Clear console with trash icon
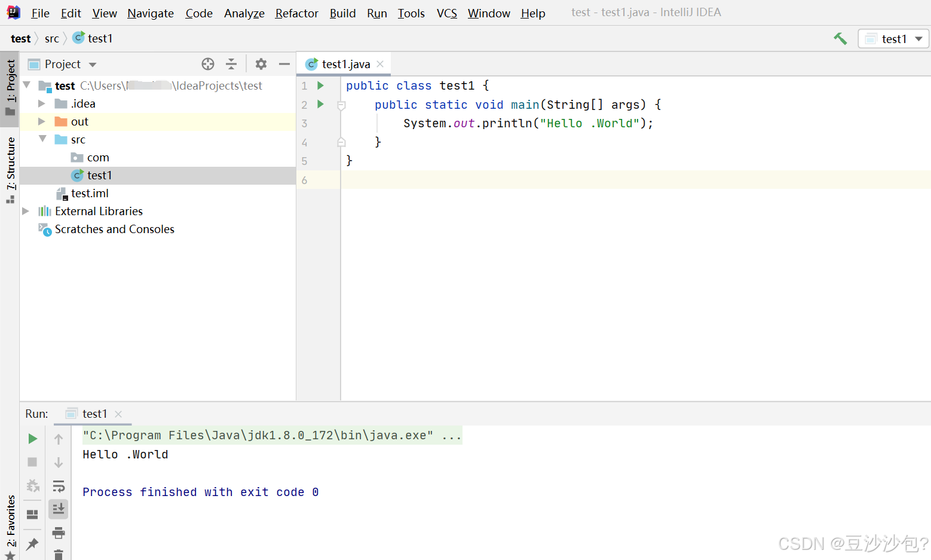 tap(59, 555)
